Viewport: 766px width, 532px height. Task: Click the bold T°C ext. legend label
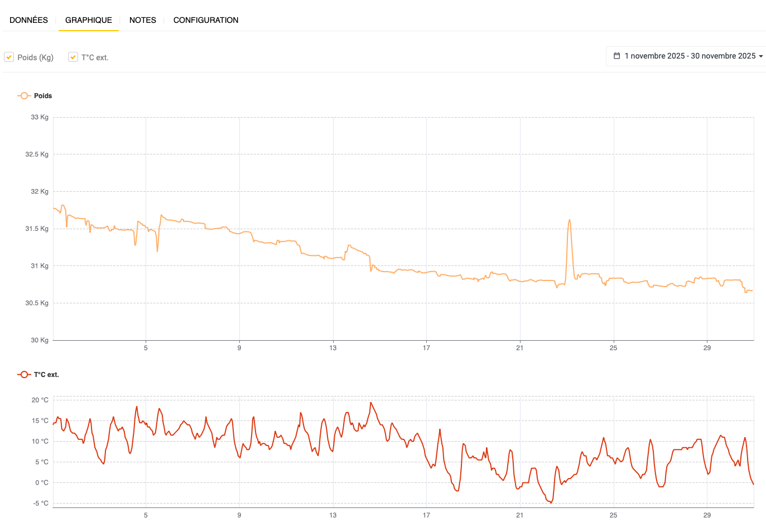pos(46,375)
